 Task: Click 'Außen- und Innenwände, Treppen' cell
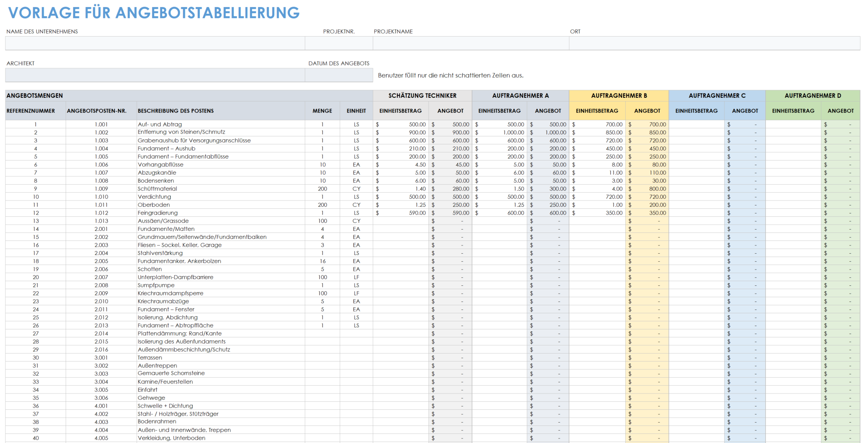pos(221,430)
